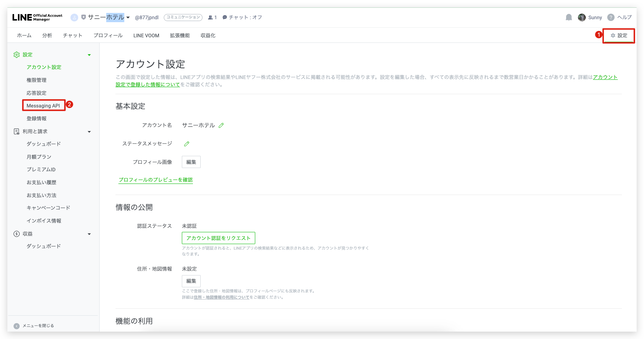Click the @877jpndl account ID text
The height and width of the screenshot is (339, 644).
tap(147, 17)
